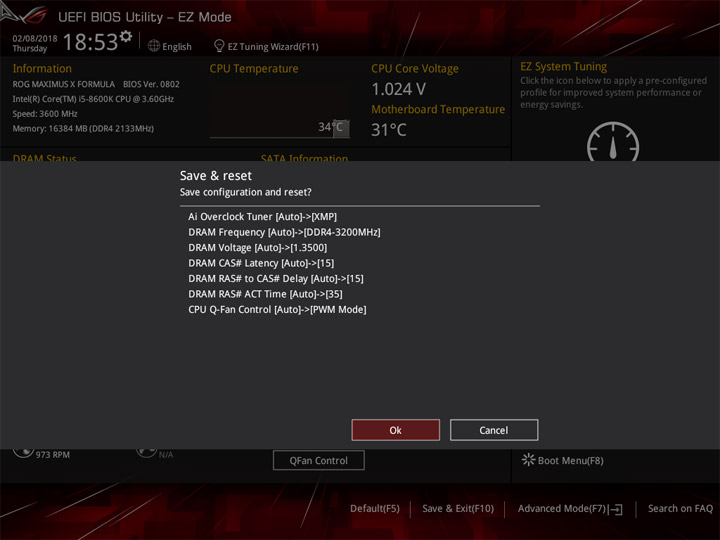The height and width of the screenshot is (540, 720).
Task: Open the QFan Control button
Action: click(x=319, y=460)
